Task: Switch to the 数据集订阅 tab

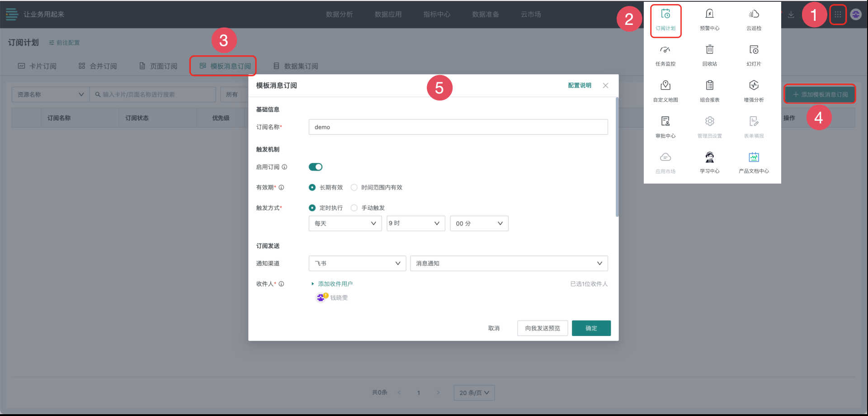Action: coord(296,66)
